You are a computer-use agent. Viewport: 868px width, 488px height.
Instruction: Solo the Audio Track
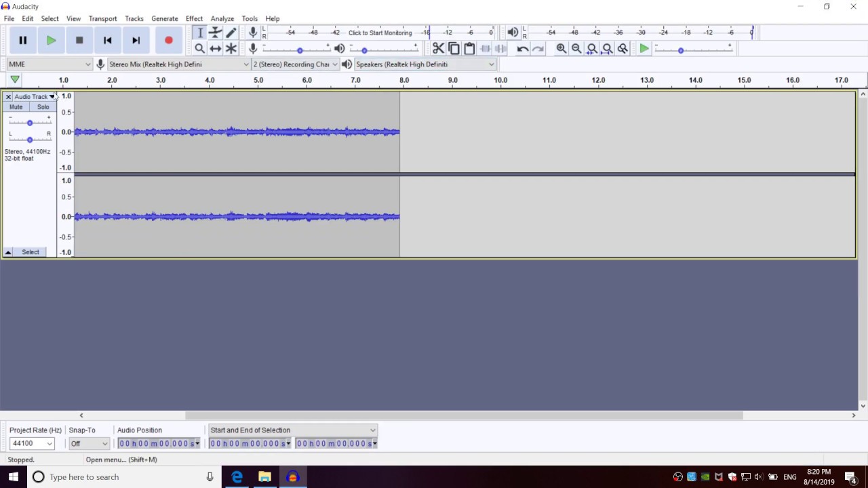(x=43, y=107)
